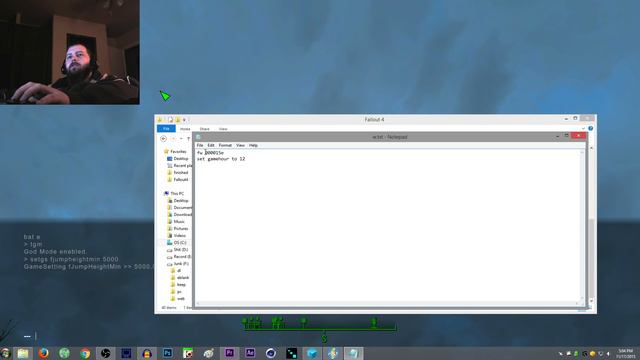Click the Windows Start button
The image size is (640, 360).
(x=5, y=353)
